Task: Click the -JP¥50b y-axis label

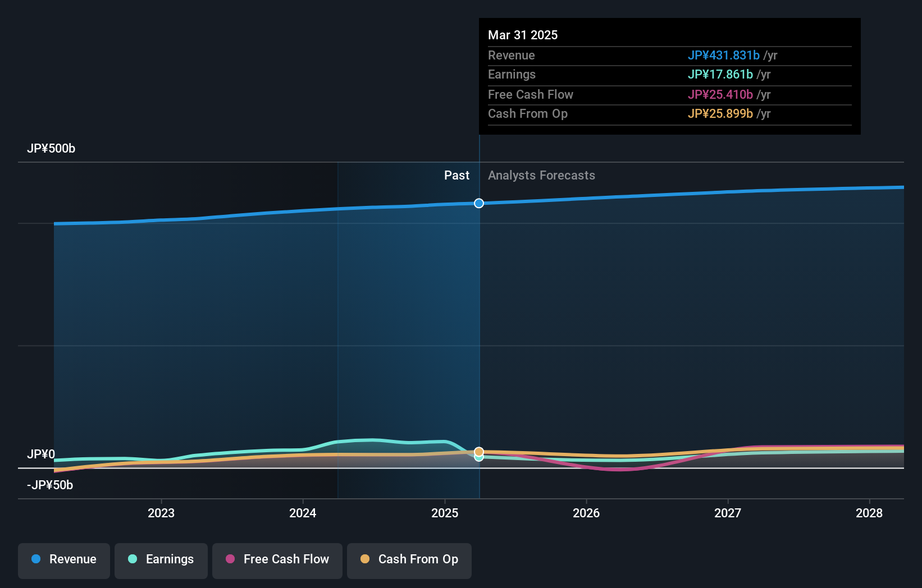Action: point(50,485)
